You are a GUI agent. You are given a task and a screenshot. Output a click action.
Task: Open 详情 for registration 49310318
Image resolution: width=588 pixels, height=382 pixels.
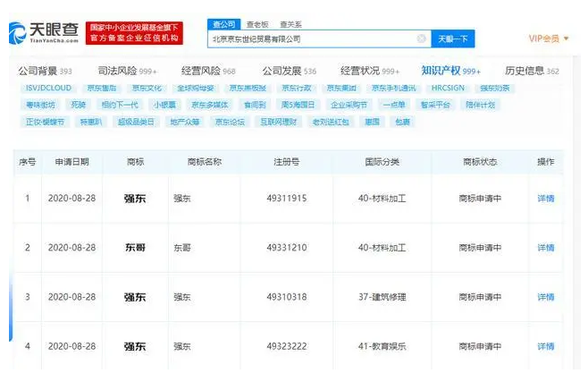(x=546, y=297)
